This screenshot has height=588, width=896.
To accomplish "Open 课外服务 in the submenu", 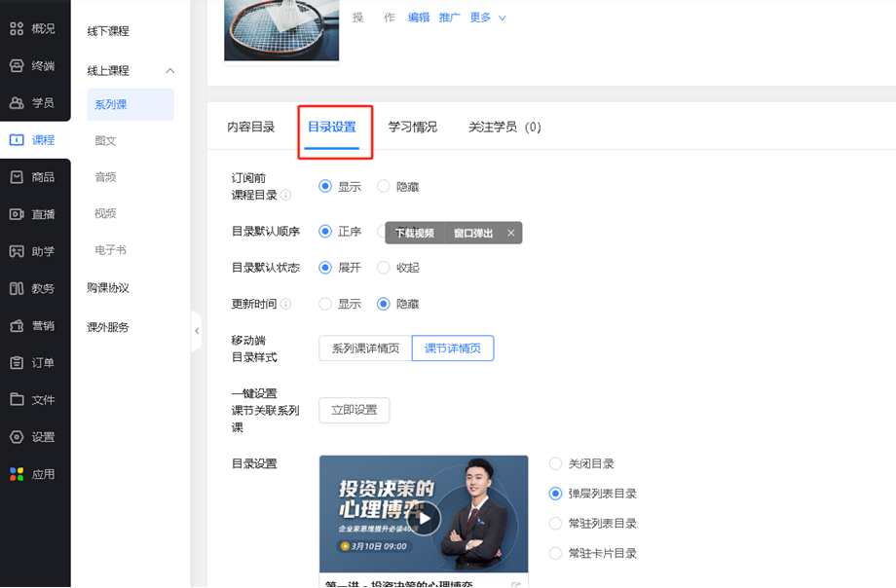I will pyautogui.click(x=108, y=327).
